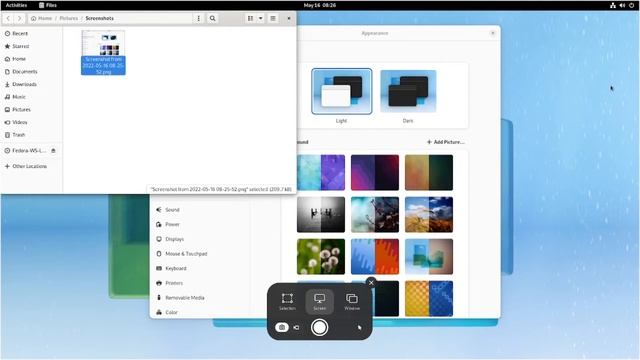Open Music folder in sidebar
640x360 pixels.
click(31, 97)
